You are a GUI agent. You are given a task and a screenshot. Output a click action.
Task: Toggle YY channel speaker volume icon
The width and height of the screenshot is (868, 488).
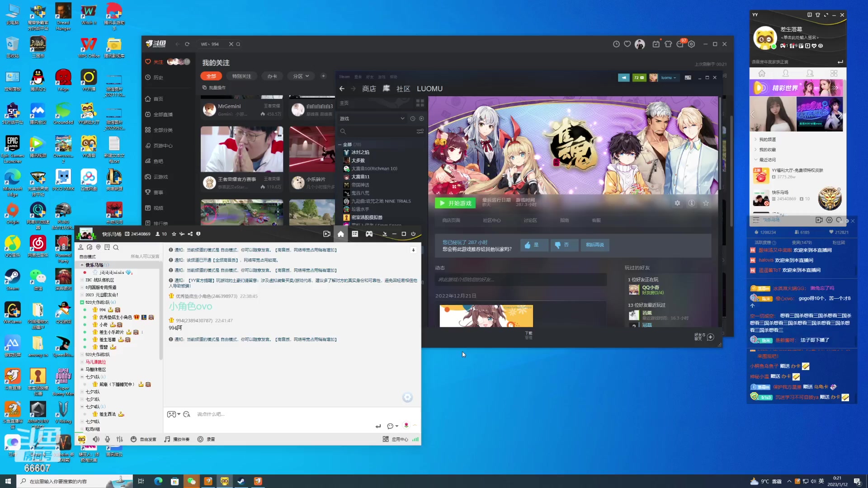[96, 439]
